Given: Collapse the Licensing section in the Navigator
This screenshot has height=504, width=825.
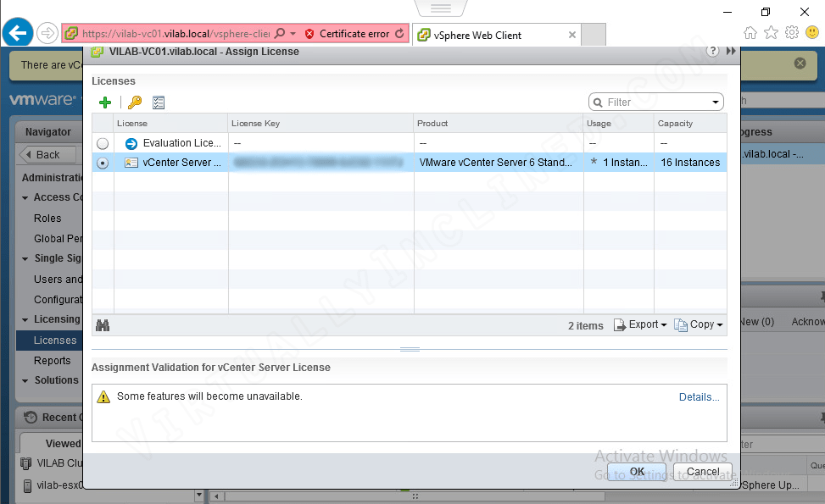Looking at the screenshot, I should tap(25, 319).
